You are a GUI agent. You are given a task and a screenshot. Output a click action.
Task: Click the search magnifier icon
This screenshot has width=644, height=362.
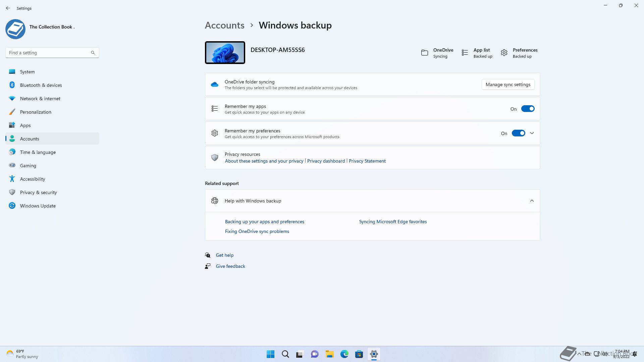click(93, 53)
